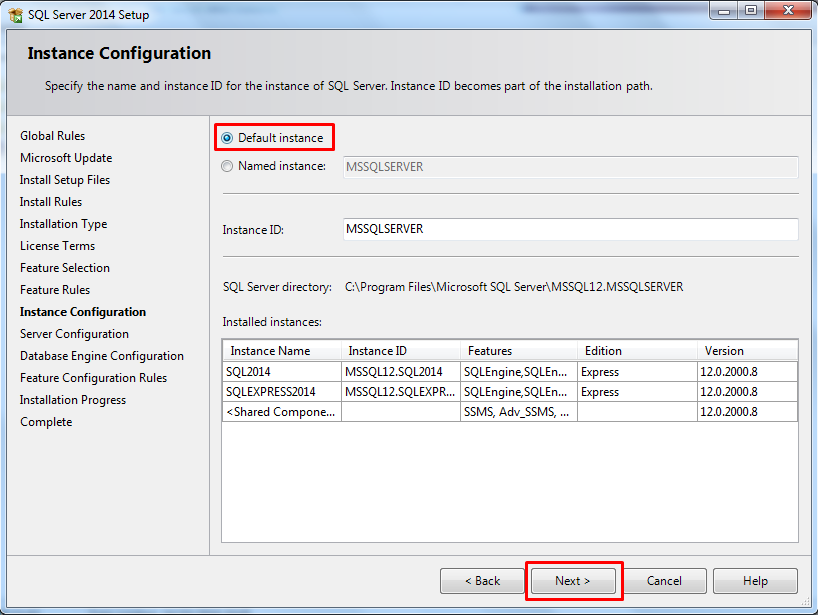
Task: Open Help for this setup page
Action: point(755,581)
